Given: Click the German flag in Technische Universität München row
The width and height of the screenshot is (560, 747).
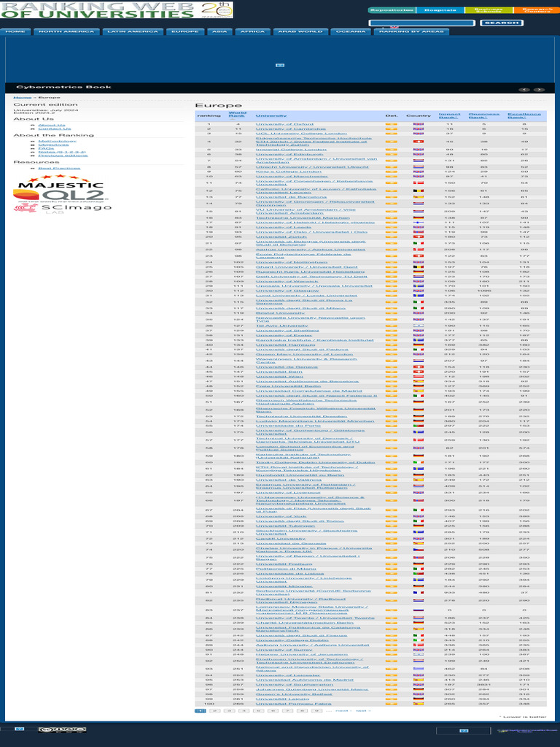Looking at the screenshot, I should 418,217.
